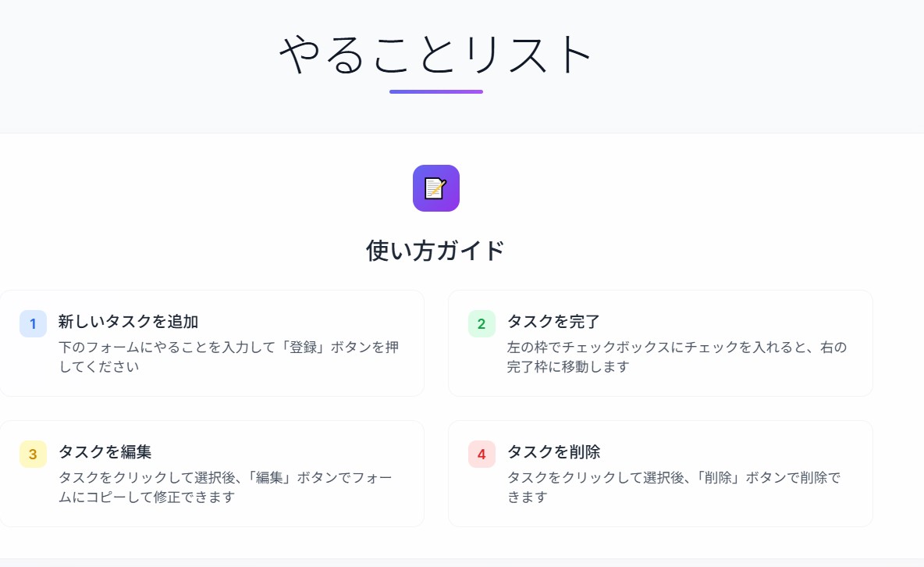Screen dimensions: 924x567
Task: Click the やることリスト page title
Action: pyautogui.click(x=435, y=52)
